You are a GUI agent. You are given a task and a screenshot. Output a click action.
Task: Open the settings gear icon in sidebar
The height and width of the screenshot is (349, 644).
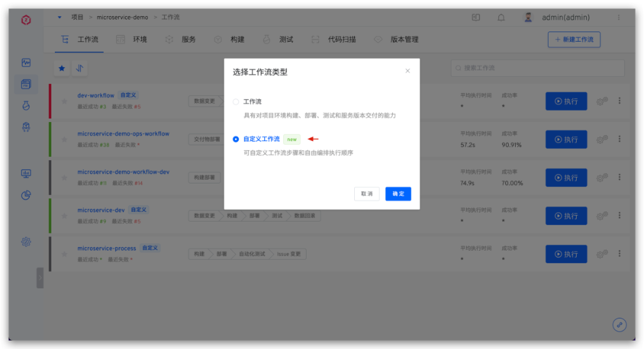(x=26, y=242)
